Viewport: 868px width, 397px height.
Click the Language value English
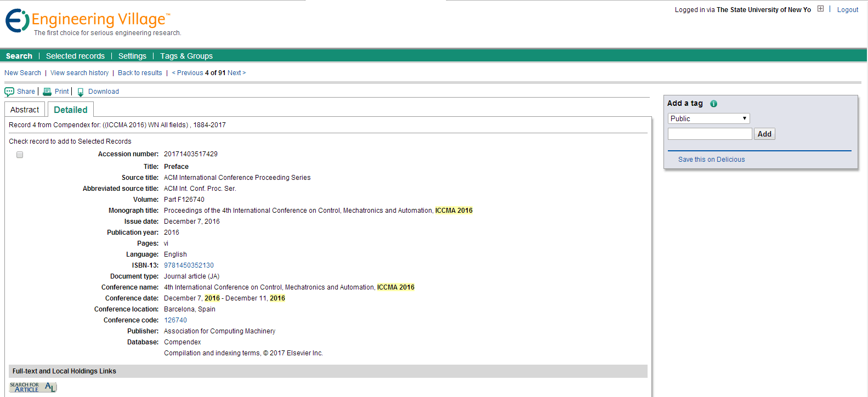(x=175, y=254)
